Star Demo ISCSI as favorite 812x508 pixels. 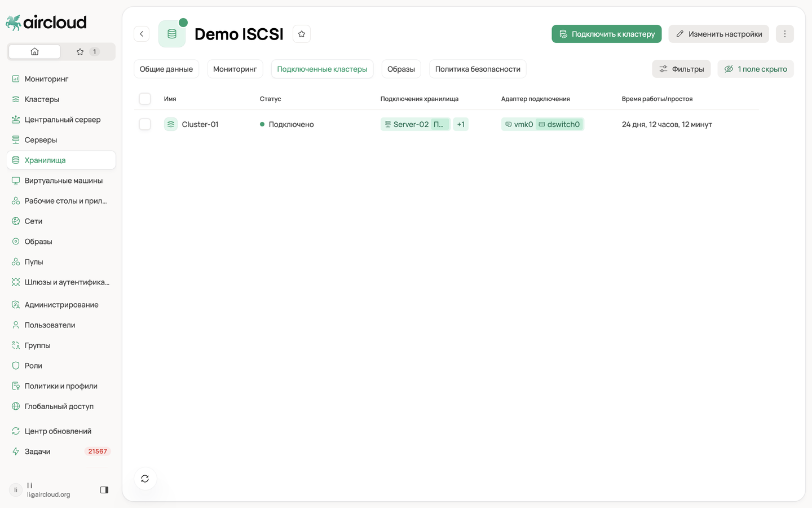click(302, 34)
